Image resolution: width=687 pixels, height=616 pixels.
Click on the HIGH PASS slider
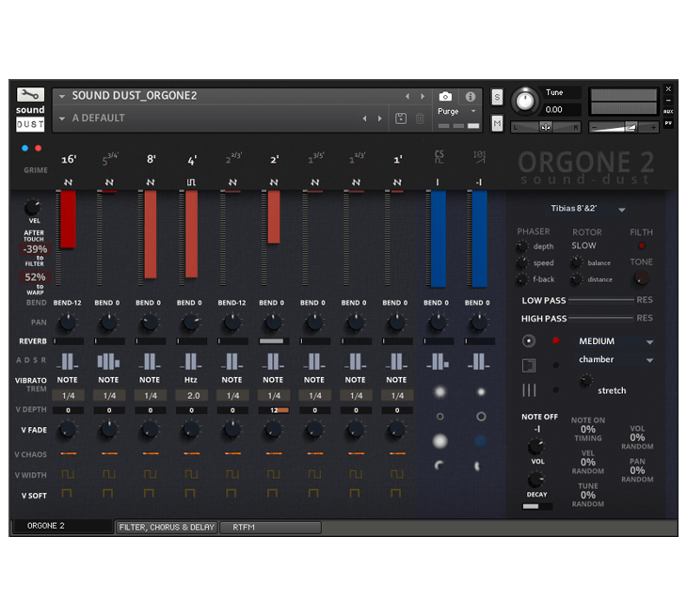coord(600,318)
